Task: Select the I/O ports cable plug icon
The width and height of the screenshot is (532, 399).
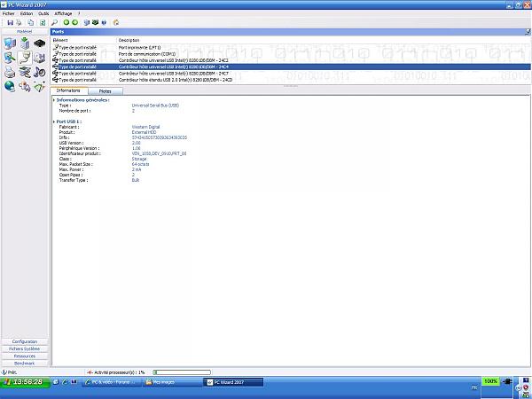Action: pos(25,58)
